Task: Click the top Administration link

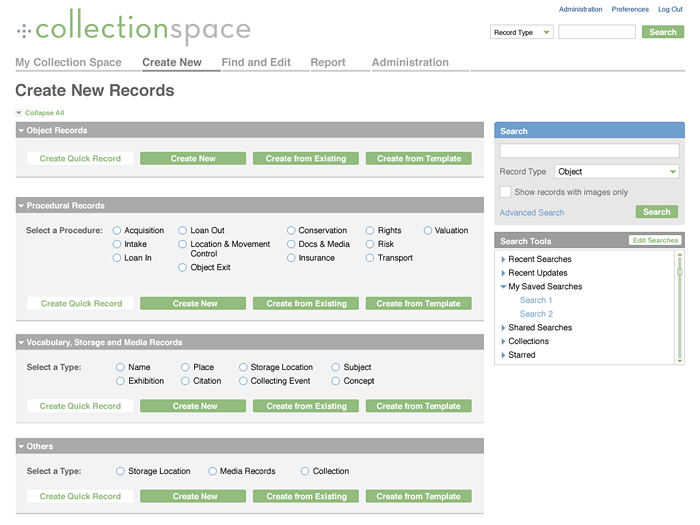Action: tap(580, 9)
